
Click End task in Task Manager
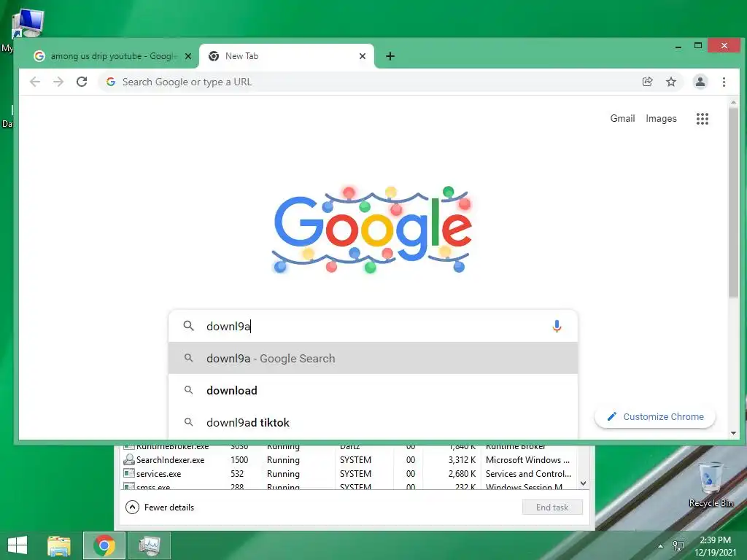click(x=552, y=507)
